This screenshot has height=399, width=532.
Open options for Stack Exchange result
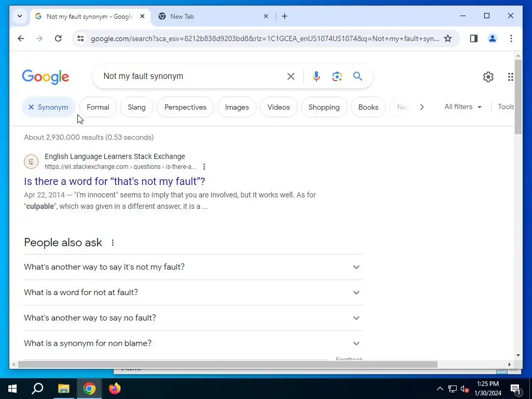point(204,167)
